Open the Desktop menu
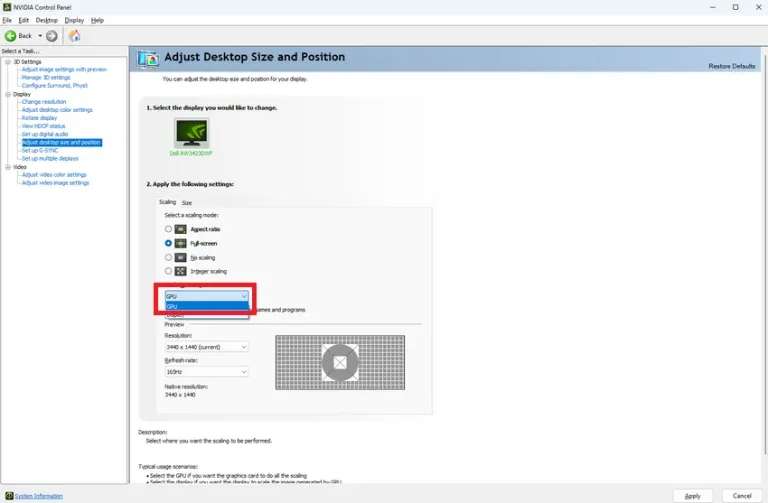 pos(47,20)
